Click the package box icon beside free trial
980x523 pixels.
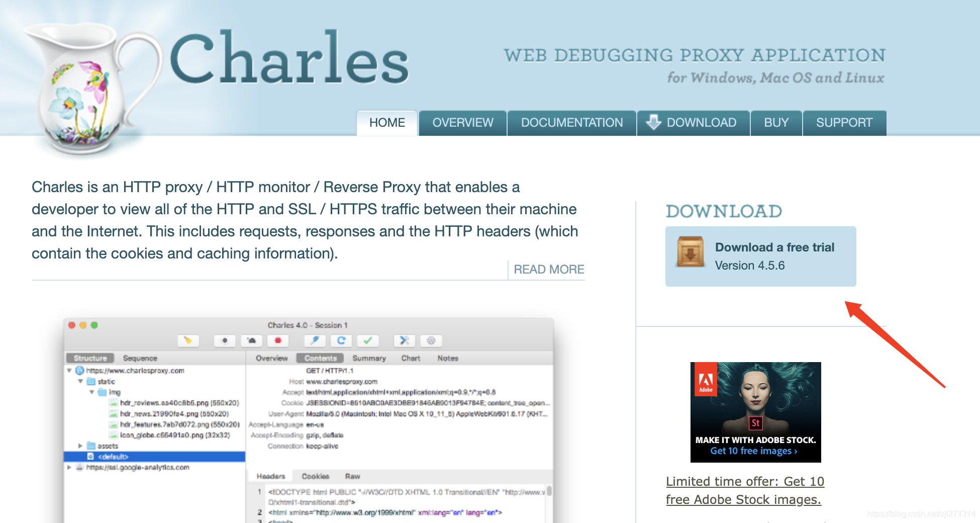pyautogui.click(x=691, y=251)
